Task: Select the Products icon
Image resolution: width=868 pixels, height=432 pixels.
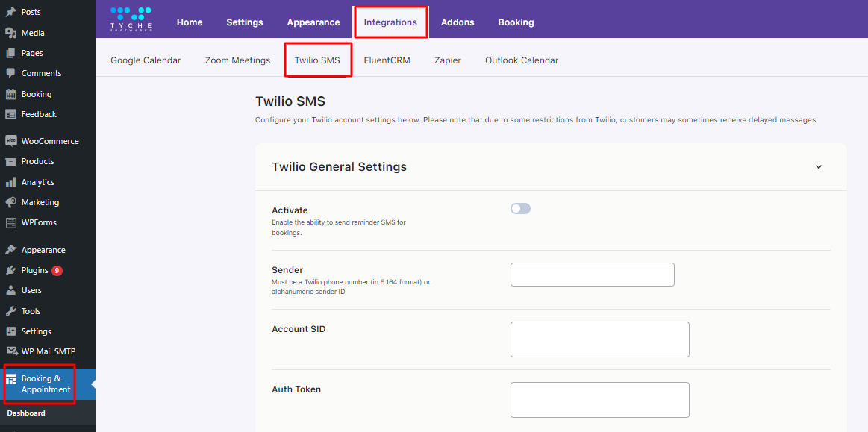Action: [11, 161]
